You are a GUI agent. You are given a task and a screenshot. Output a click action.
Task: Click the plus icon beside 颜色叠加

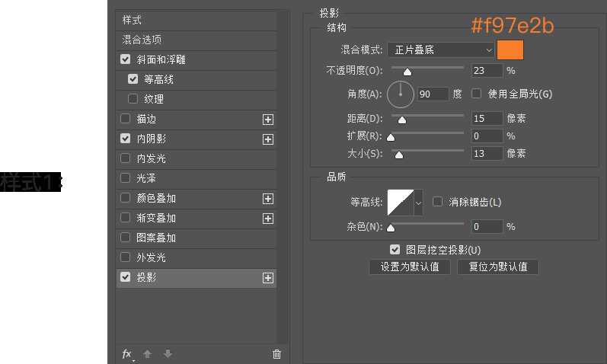click(x=267, y=199)
